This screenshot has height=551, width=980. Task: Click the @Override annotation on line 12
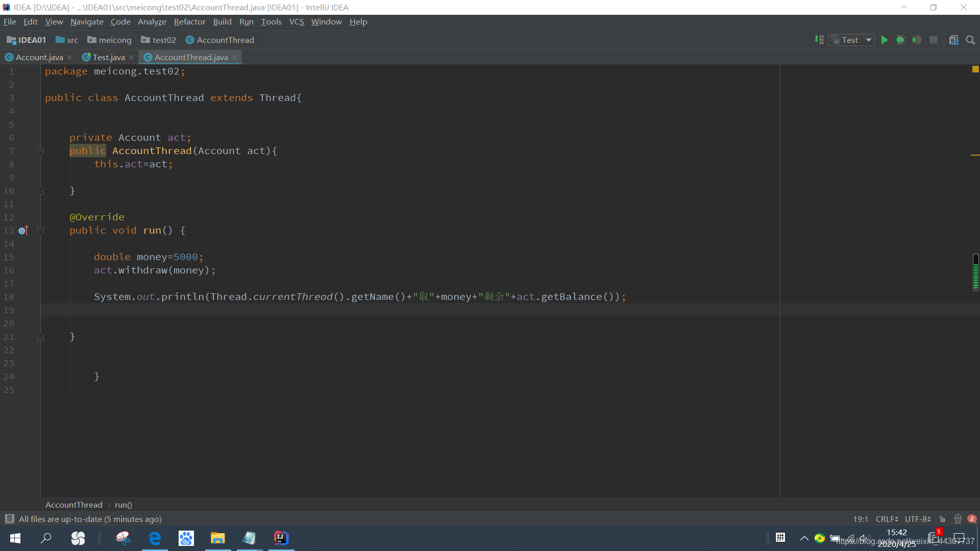[97, 217]
